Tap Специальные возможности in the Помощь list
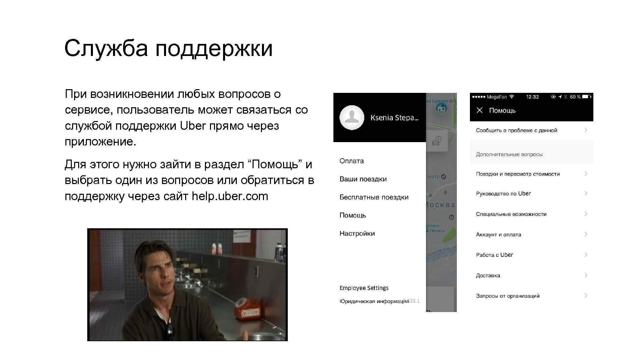 pos(511,214)
